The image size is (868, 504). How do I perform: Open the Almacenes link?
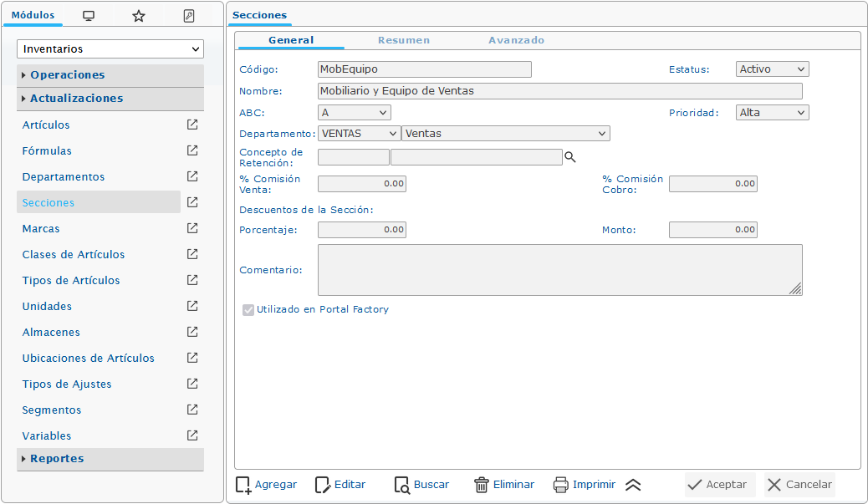click(51, 333)
